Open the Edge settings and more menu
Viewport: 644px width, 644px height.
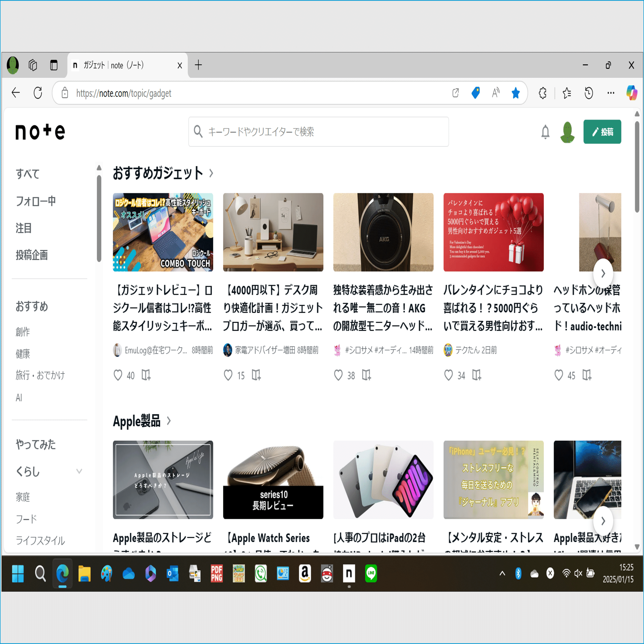(x=611, y=93)
